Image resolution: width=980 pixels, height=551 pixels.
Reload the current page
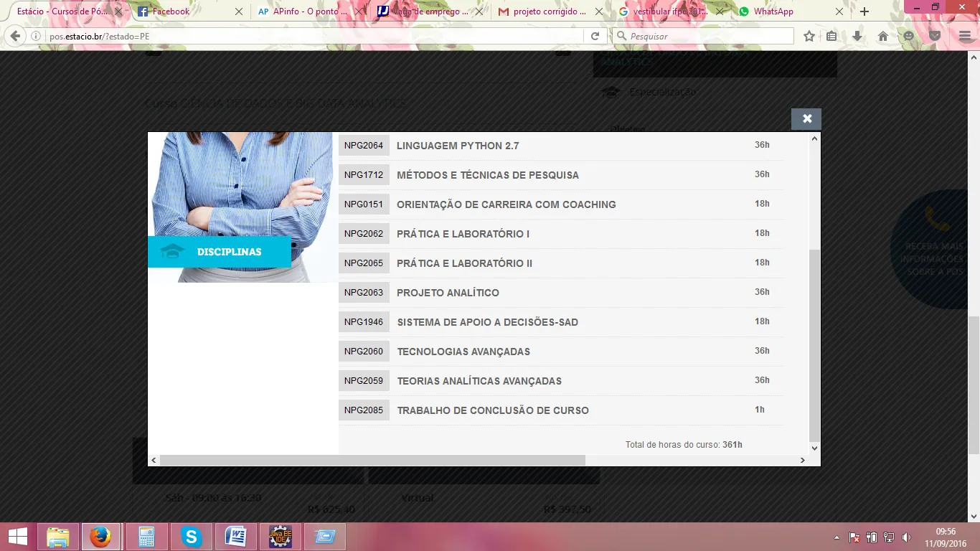595,36
